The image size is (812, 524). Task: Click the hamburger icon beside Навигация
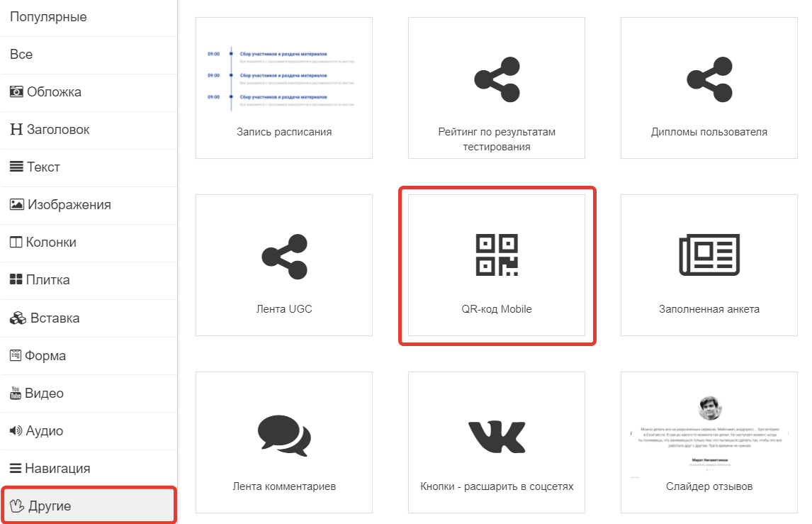click(x=16, y=468)
